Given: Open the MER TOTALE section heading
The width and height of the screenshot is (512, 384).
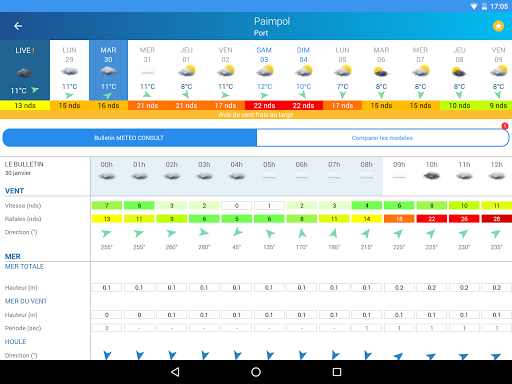Looking at the screenshot, I should click(24, 267).
